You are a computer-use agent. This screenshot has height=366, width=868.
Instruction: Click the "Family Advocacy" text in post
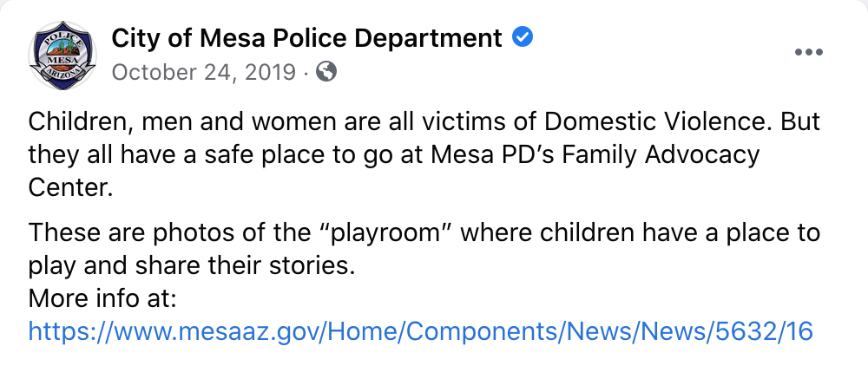tap(661, 155)
